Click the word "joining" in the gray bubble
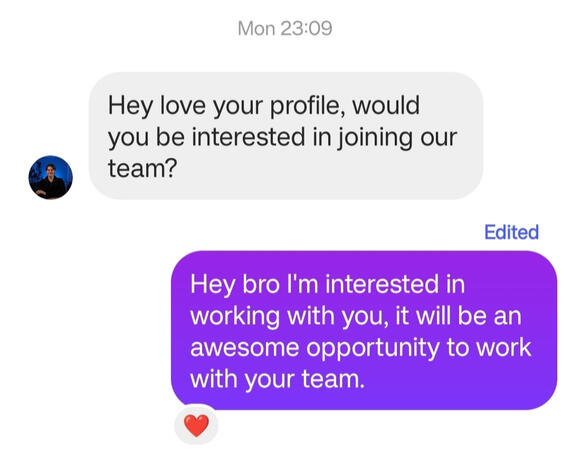The image size is (570, 468). 376,138
